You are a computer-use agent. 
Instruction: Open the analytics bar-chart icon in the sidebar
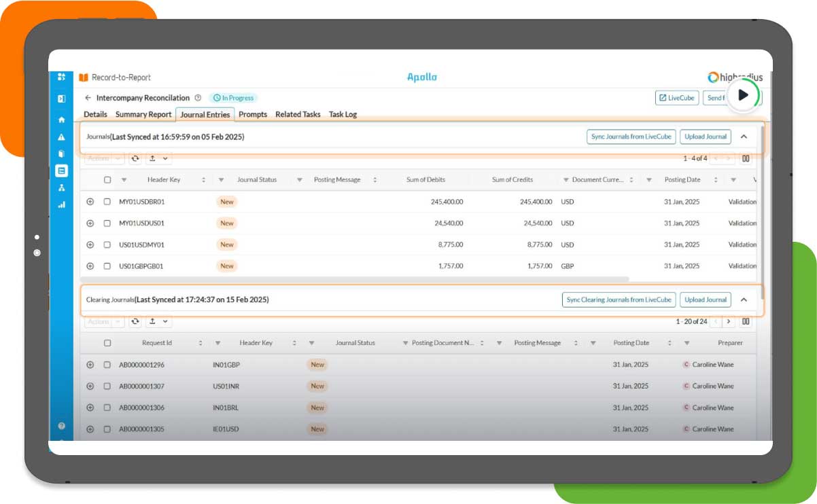coord(61,204)
